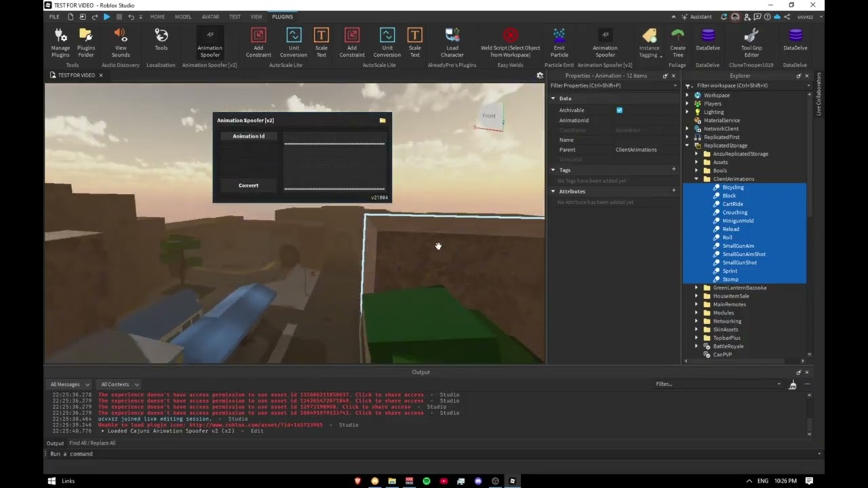Collapse the Attributes section
Screen dimensions: 868x488
coord(553,191)
